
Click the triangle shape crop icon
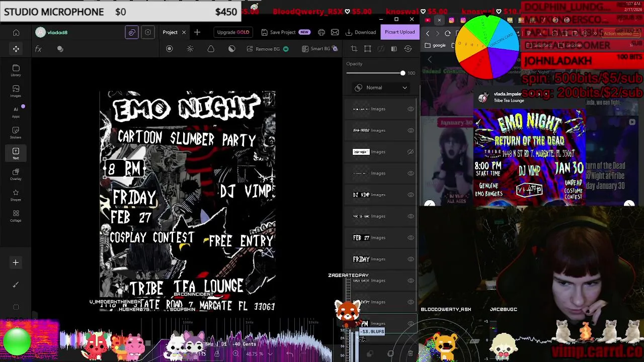(x=211, y=49)
